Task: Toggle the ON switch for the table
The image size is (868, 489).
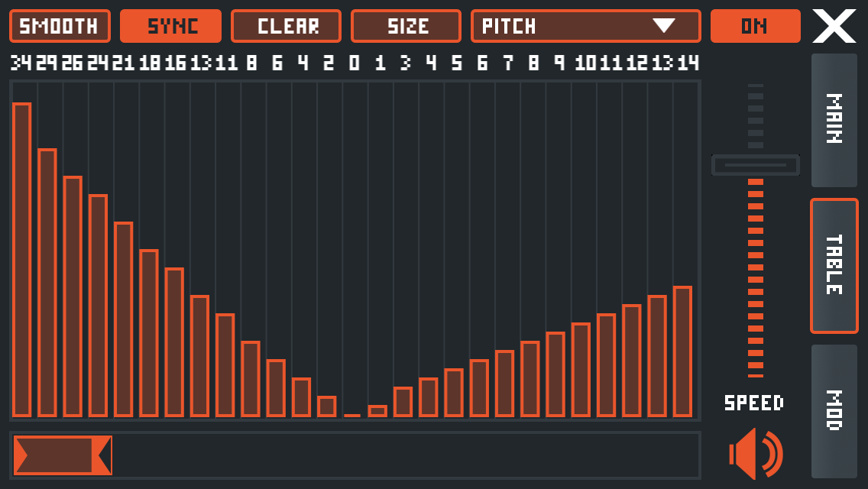Action: [x=755, y=26]
